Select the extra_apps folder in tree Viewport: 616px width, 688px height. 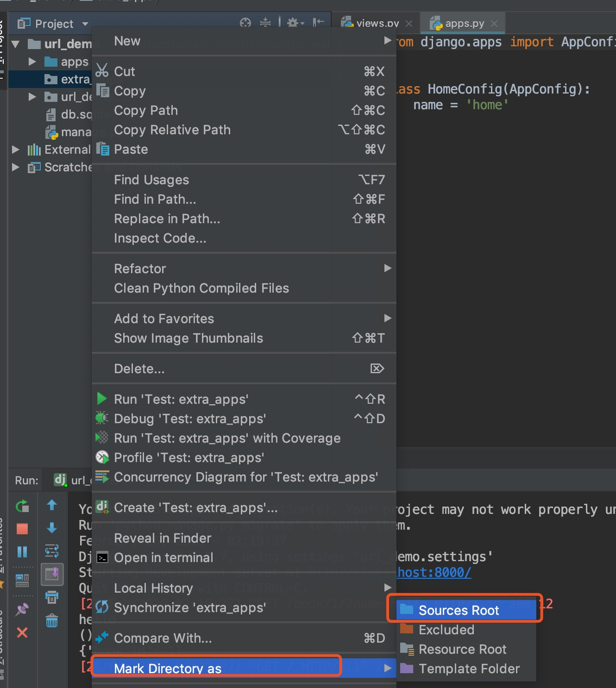point(50,79)
